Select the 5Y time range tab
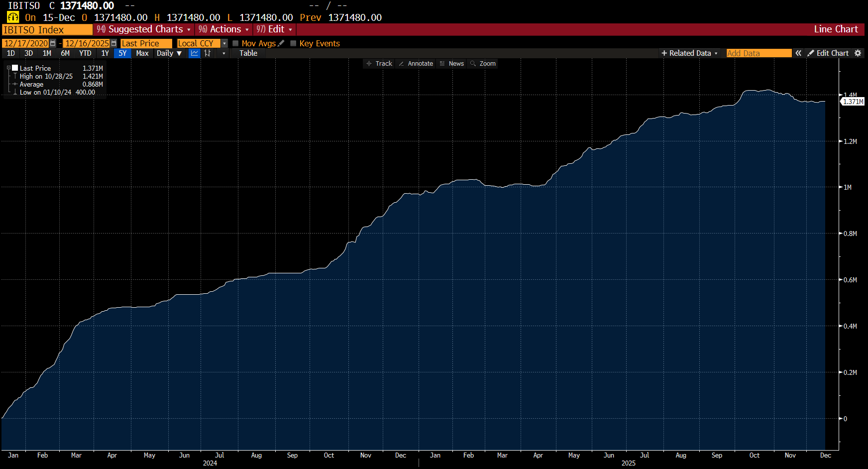868x469 pixels. tap(122, 53)
